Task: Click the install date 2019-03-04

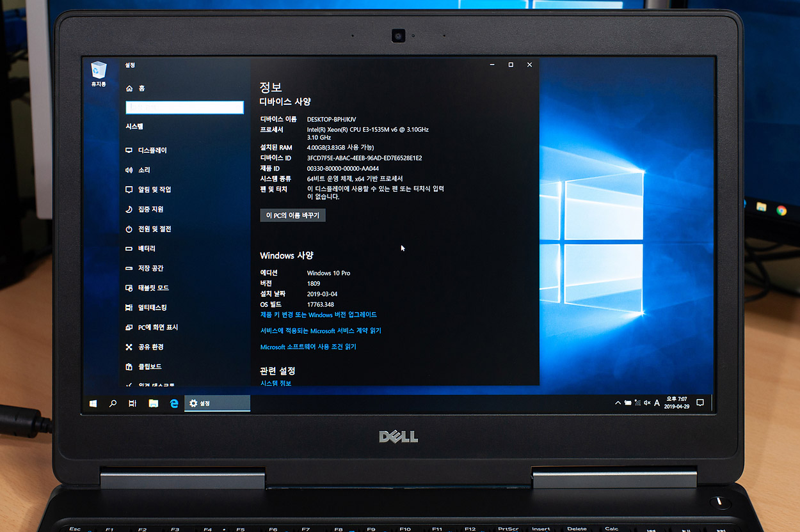Action: click(323, 293)
